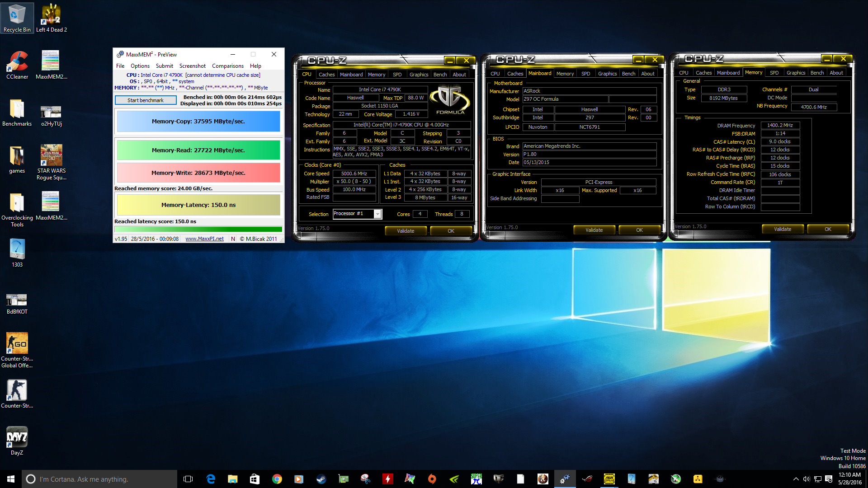Open Steam from the taskbar
This screenshot has height=488, width=868.
pos(321,479)
